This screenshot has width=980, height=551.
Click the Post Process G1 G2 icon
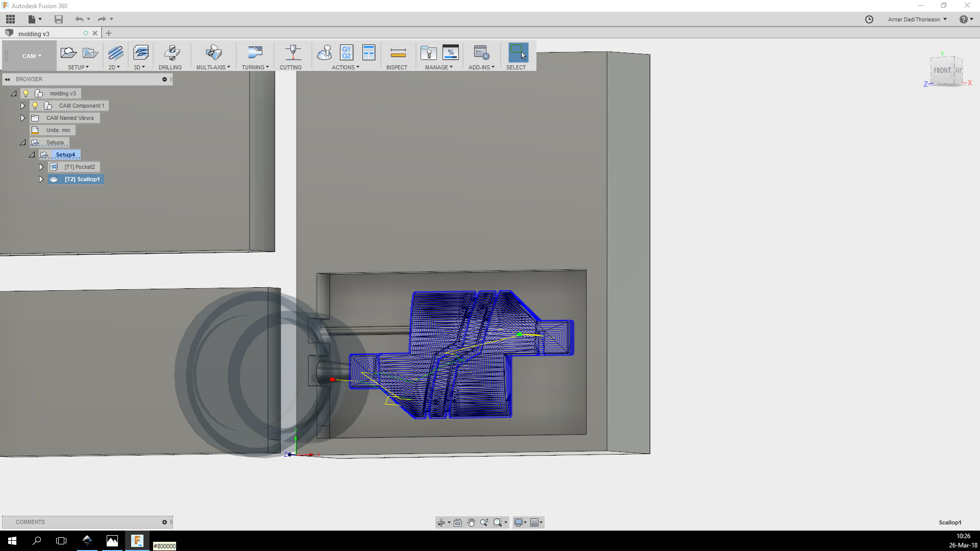tap(347, 53)
